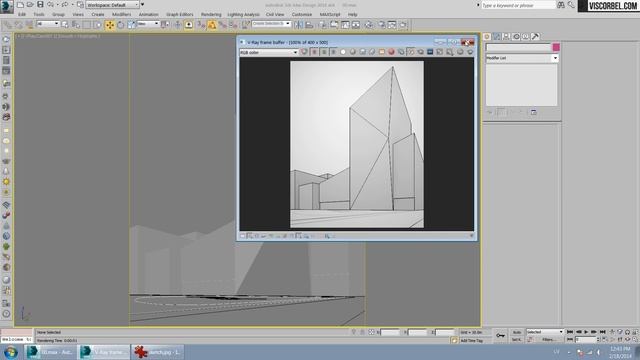Click the Select and Move tool
This screenshot has height=360, width=640.
(110, 25)
